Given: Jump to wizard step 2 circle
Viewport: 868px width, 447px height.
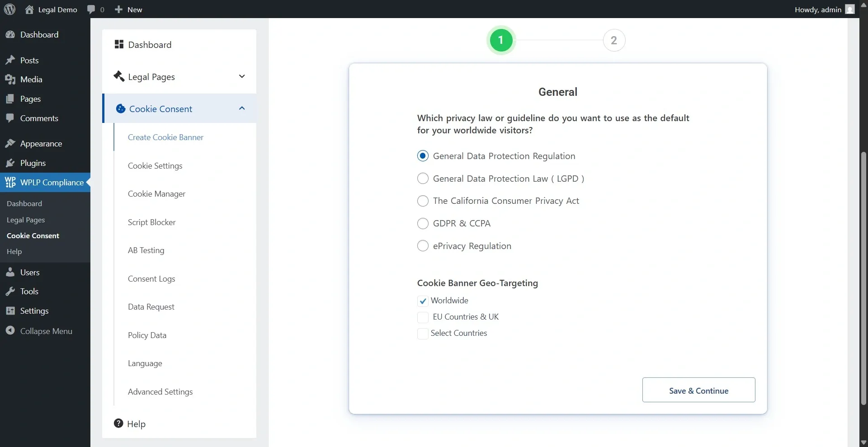Looking at the screenshot, I should pos(614,40).
